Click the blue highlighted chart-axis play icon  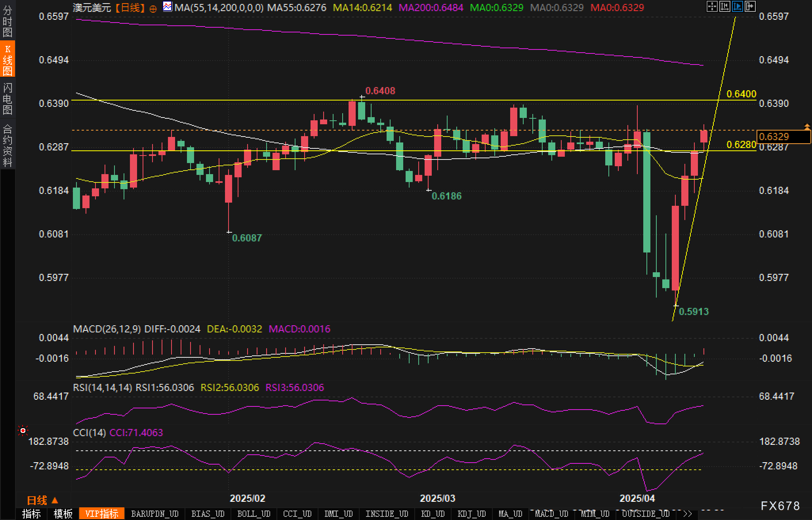737,6
